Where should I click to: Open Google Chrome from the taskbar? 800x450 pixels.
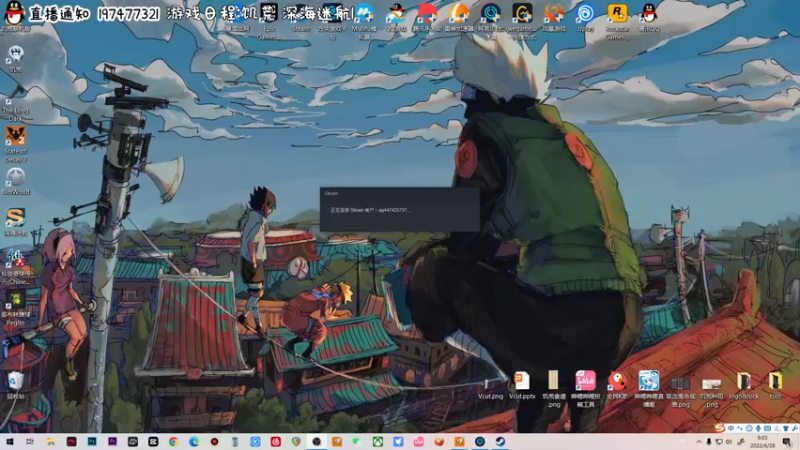[173, 442]
